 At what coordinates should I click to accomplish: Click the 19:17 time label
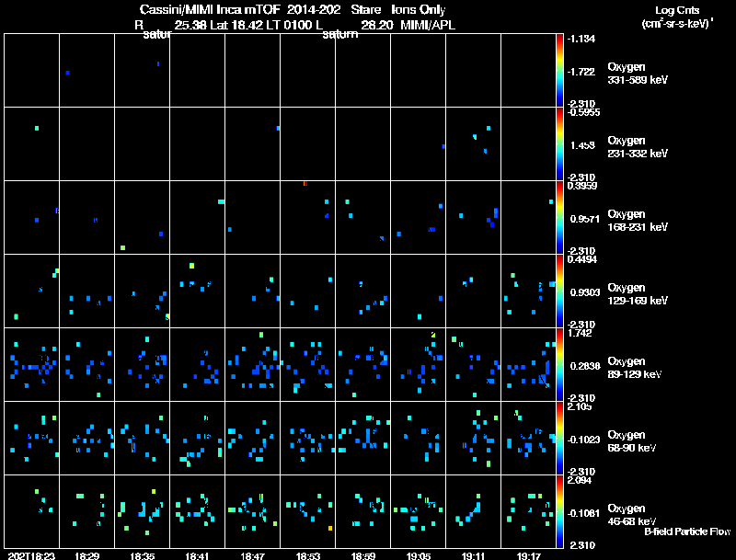click(529, 555)
